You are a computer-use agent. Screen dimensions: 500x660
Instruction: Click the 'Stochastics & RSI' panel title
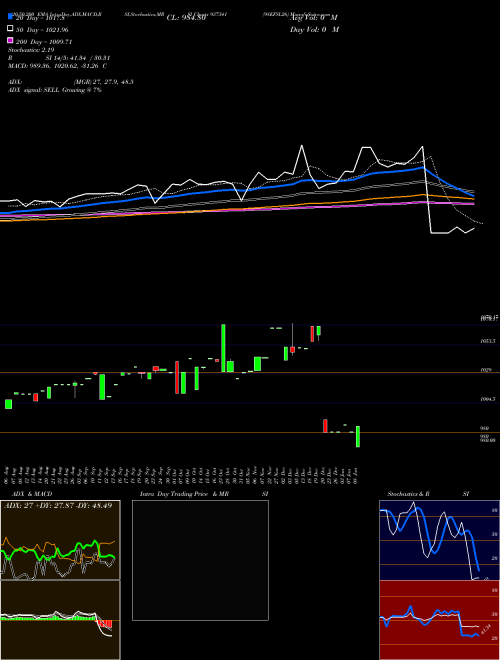[x=428, y=494]
